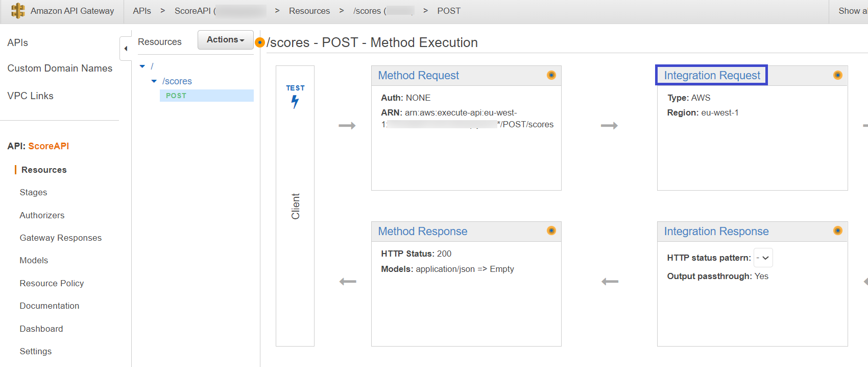Open the Method Request link
The image size is (868, 367).
pos(419,75)
